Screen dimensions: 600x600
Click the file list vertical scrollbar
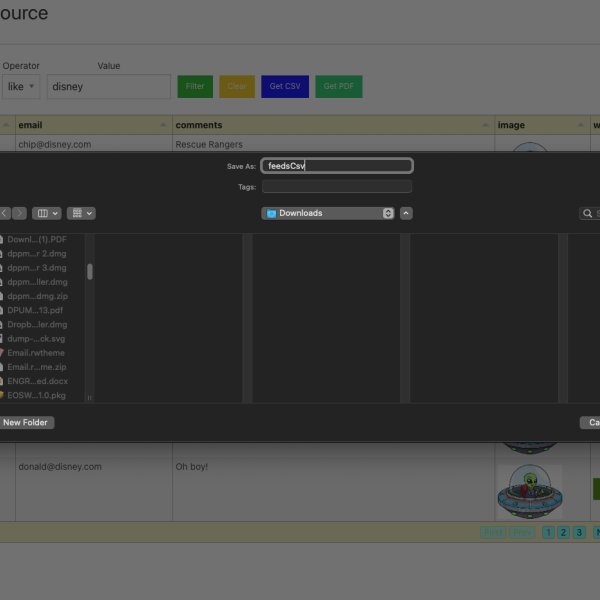pos(90,271)
